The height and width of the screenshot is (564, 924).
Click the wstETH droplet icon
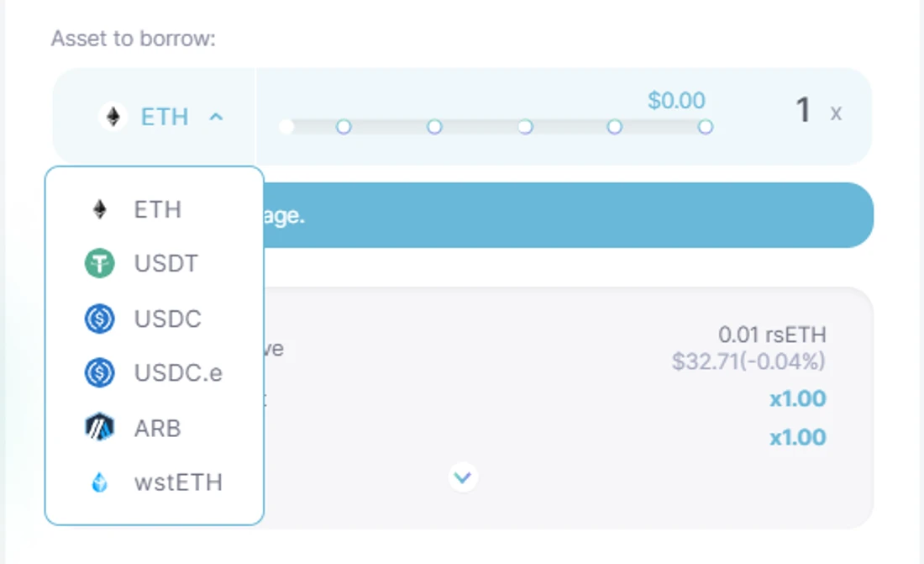click(100, 482)
